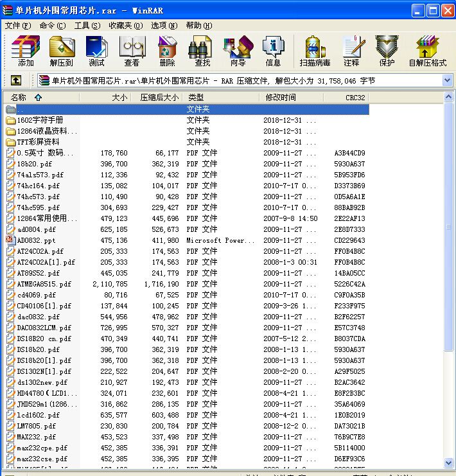
Task: Open the 查看 (View) tool
Action: point(132,50)
